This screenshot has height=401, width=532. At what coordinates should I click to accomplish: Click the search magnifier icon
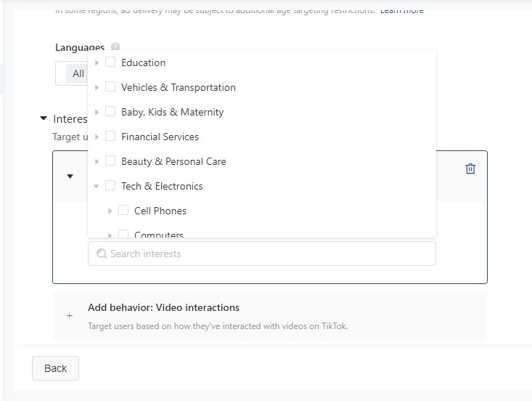coord(102,254)
